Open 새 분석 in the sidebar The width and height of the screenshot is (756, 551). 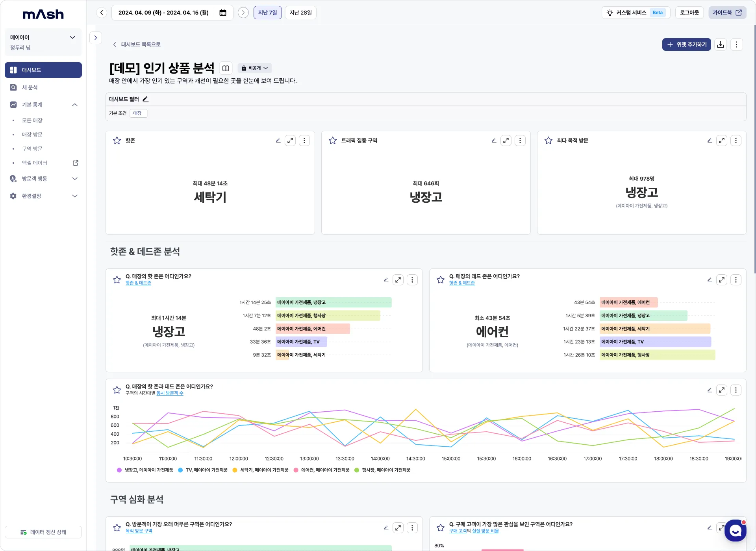pyautogui.click(x=30, y=87)
